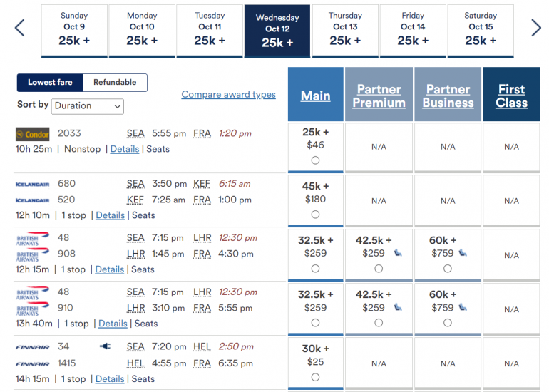Select the 25k Condor Main fare radio

pyautogui.click(x=315, y=160)
